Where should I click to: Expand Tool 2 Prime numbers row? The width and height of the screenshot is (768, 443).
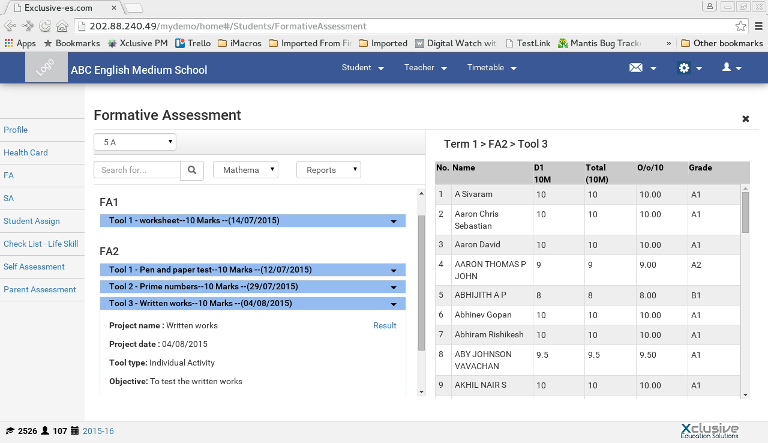coord(253,287)
